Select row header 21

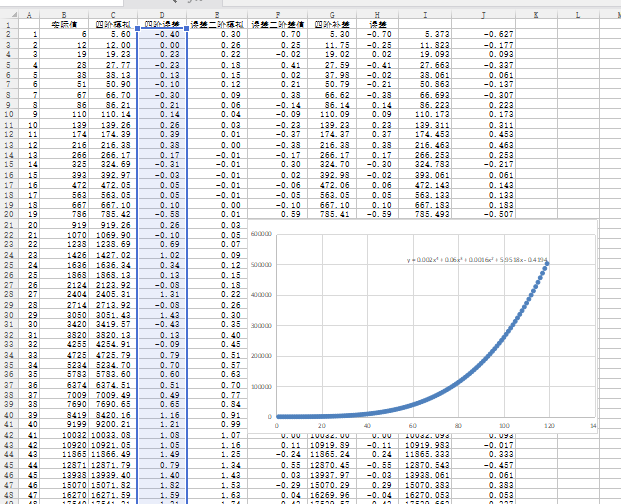click(9, 225)
